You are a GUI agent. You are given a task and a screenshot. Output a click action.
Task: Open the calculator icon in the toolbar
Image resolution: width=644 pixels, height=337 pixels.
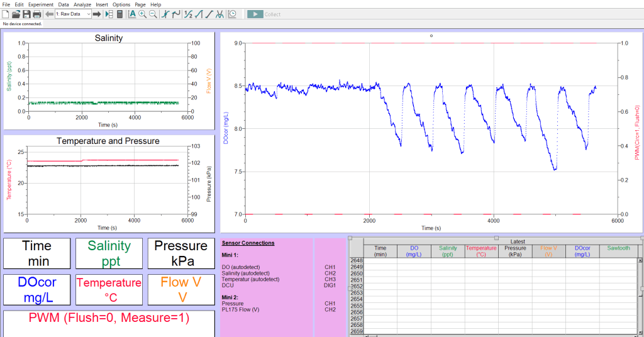point(119,14)
